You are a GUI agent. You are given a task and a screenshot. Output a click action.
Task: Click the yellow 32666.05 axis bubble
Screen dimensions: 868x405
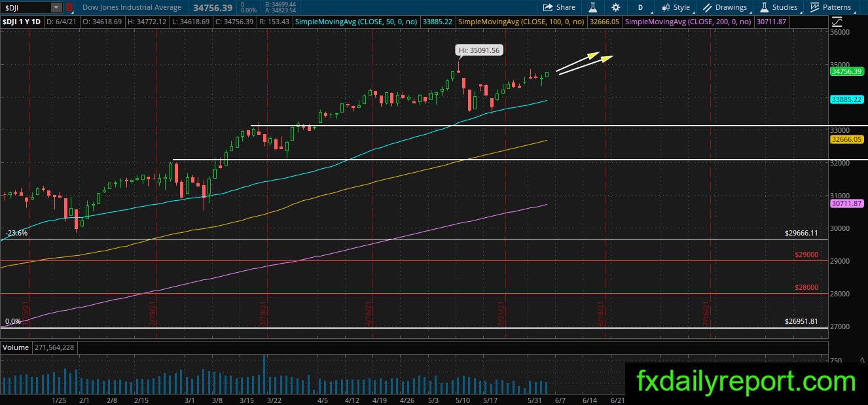[x=847, y=139]
